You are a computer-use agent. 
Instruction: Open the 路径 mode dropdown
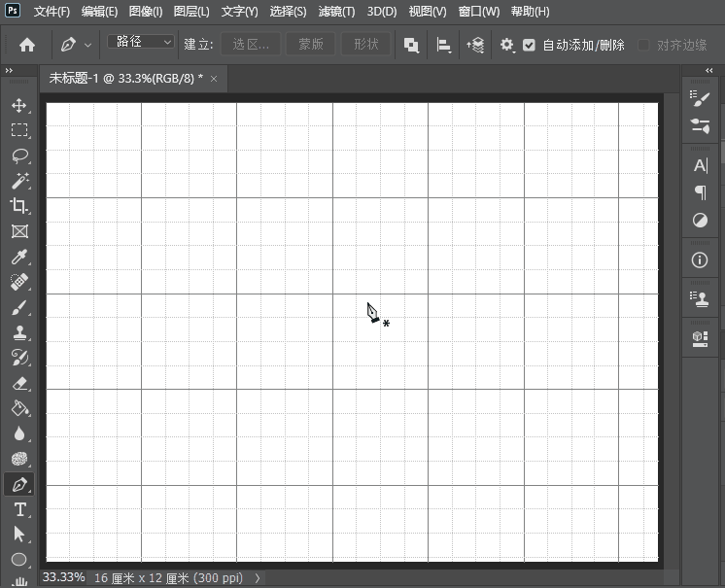tap(141, 42)
